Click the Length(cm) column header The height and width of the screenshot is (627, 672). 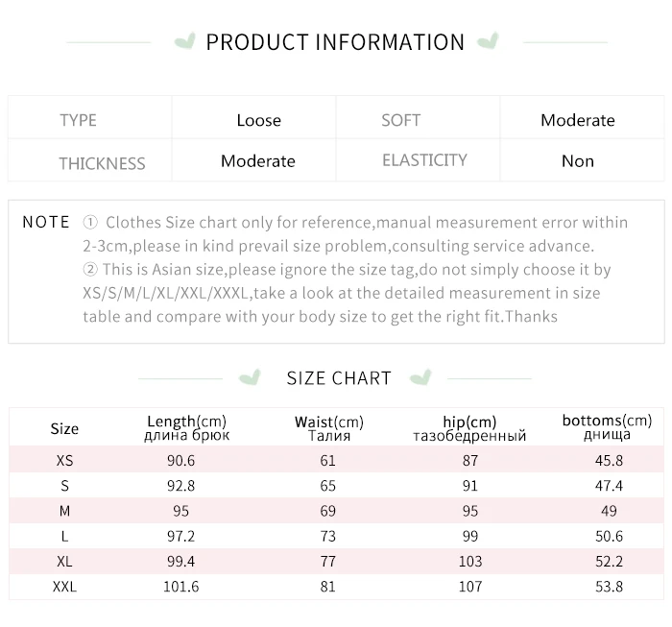[x=186, y=427]
